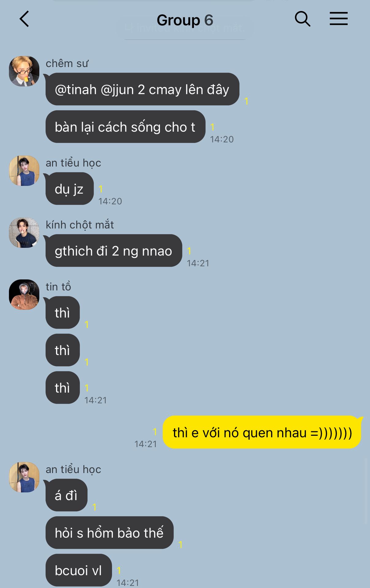Click the sender name 'kính chột mắt'
This screenshot has width=370, height=588.
pos(80,224)
